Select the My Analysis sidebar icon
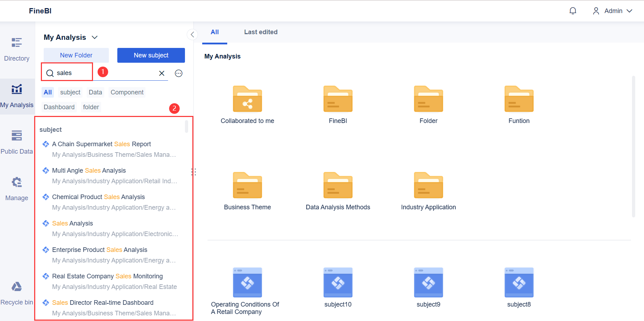The height and width of the screenshot is (321, 644). (17, 89)
